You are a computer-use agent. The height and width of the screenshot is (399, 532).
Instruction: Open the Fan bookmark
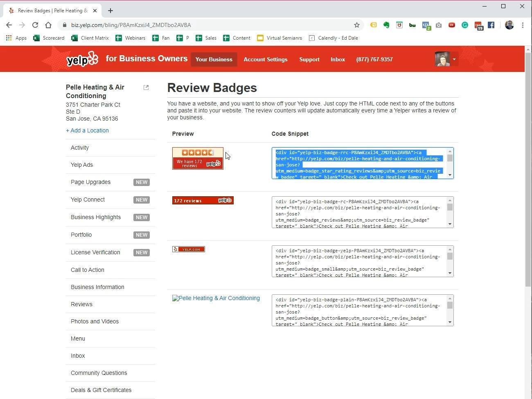click(161, 38)
